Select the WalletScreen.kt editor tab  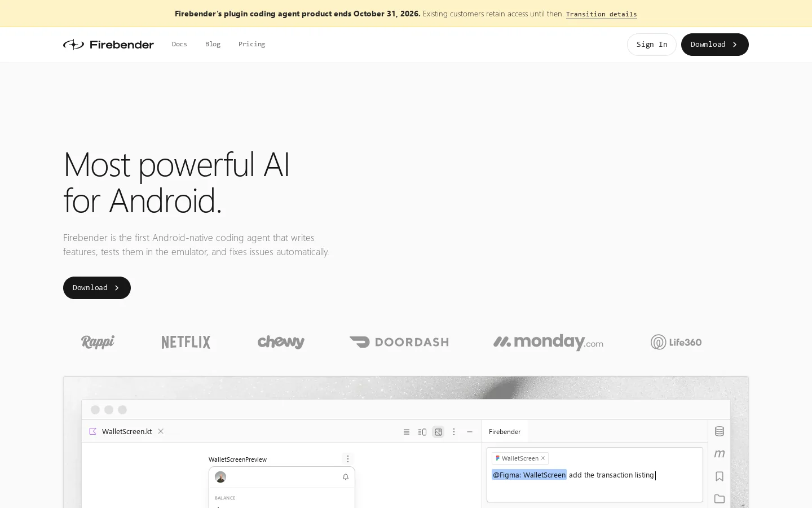click(x=127, y=431)
